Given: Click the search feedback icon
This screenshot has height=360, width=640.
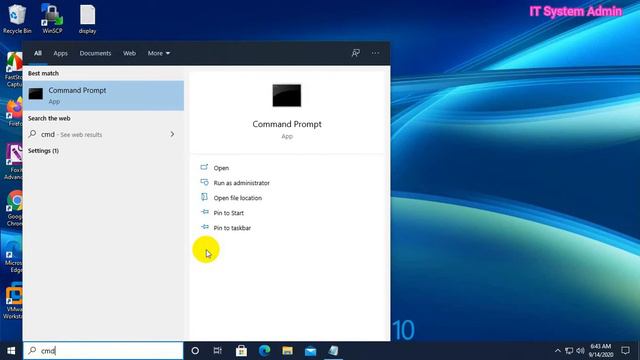Looking at the screenshot, I should point(356,53).
